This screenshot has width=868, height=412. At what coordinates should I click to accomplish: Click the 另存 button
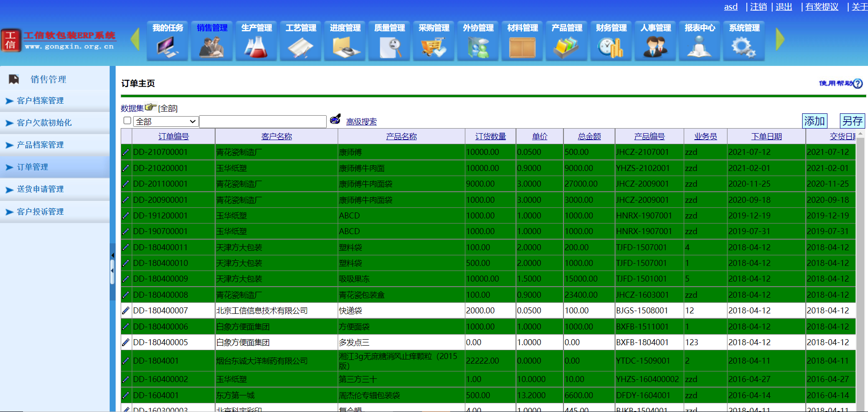click(x=852, y=121)
